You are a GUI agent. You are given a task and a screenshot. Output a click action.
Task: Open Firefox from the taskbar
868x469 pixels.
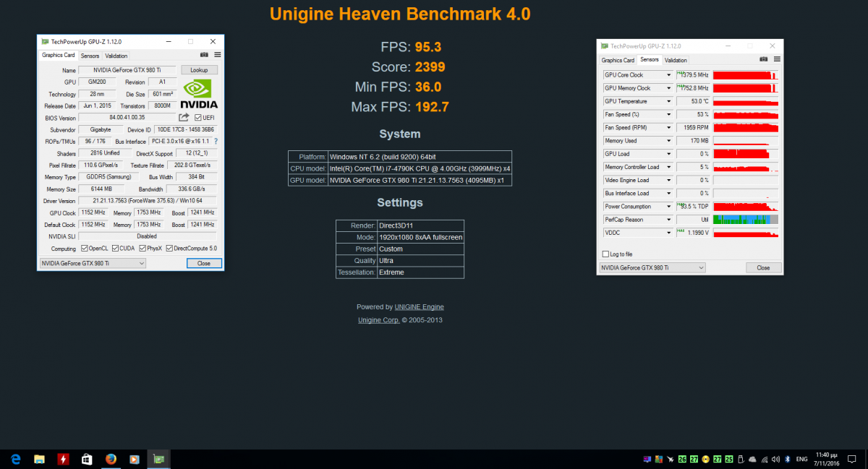(111, 459)
